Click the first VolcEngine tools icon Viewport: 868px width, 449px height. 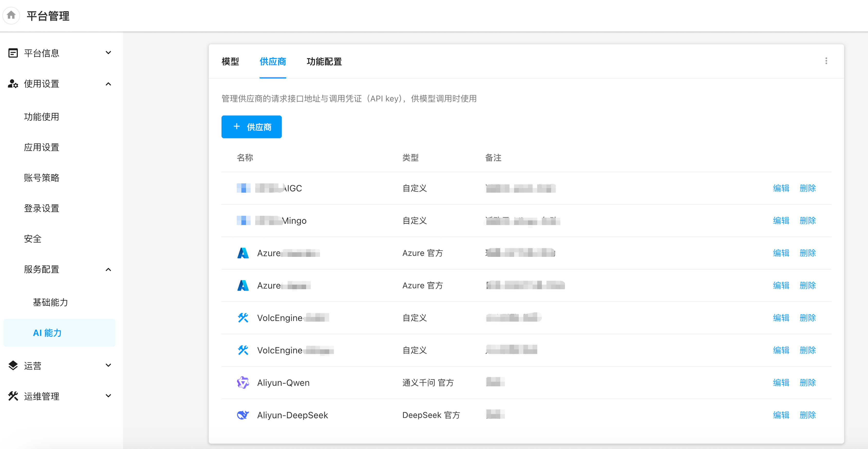point(243,317)
